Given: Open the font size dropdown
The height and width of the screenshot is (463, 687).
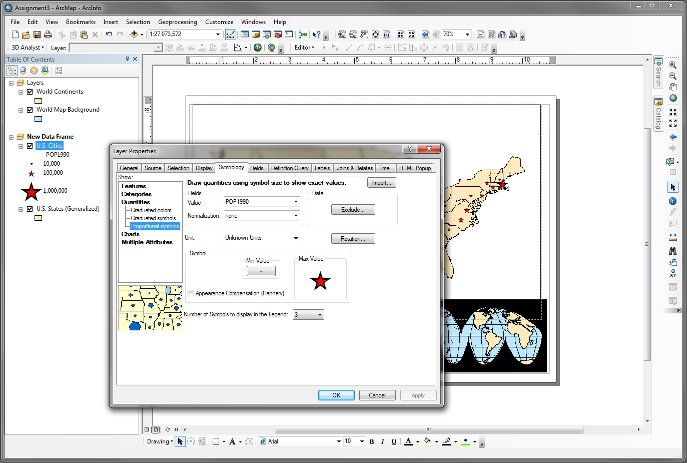Looking at the screenshot, I should pyautogui.click(x=362, y=441).
